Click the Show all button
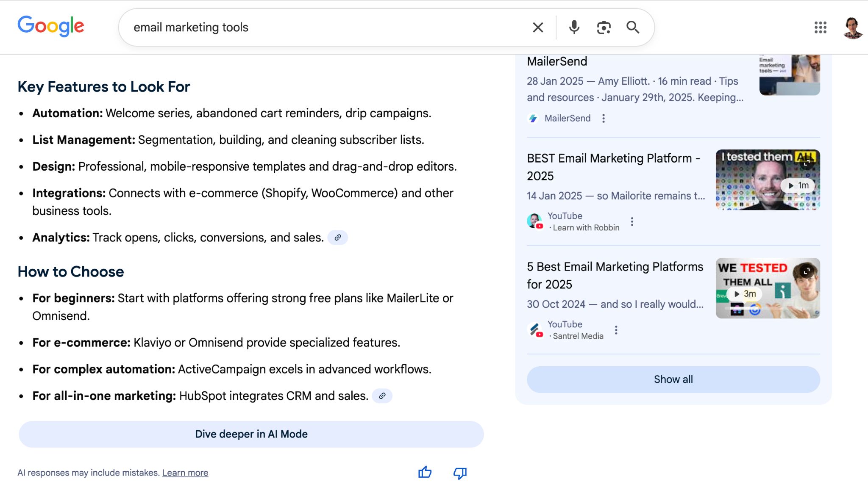Image resolution: width=868 pixels, height=495 pixels. (x=673, y=379)
